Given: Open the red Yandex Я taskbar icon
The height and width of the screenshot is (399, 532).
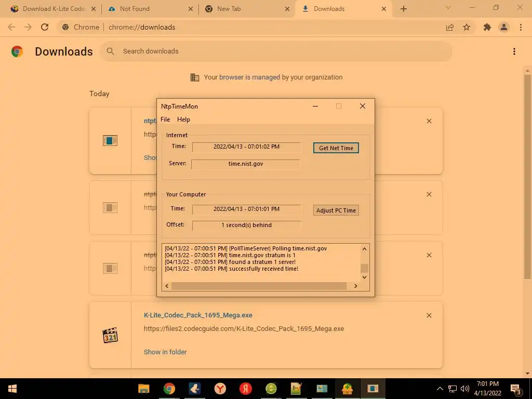Looking at the screenshot, I should point(245,389).
